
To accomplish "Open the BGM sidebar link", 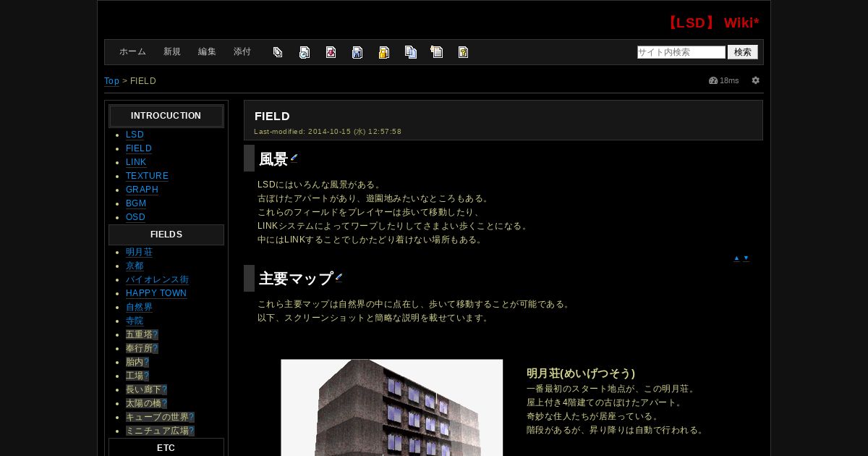I will (x=136, y=203).
